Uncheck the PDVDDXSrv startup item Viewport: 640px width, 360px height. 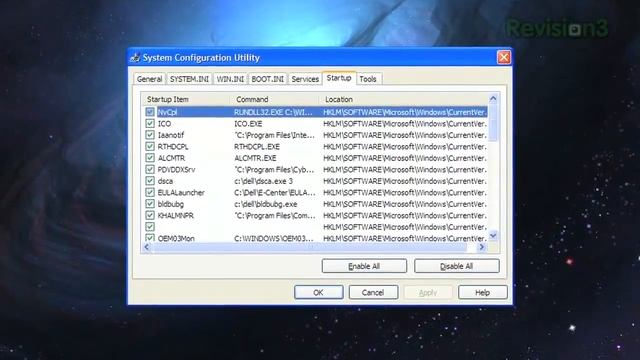coord(150,169)
